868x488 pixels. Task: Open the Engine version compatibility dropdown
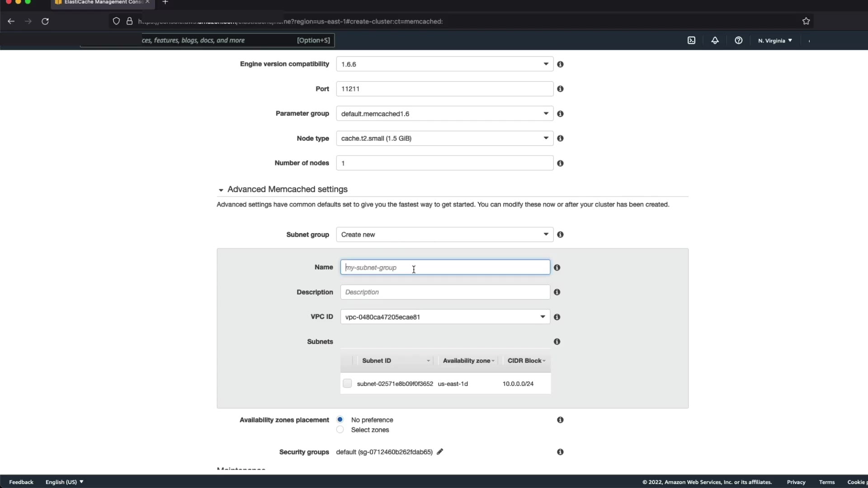click(x=444, y=64)
